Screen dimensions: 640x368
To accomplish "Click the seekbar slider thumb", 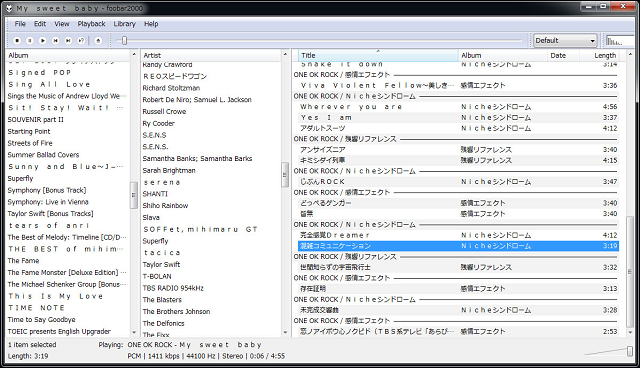I will point(124,40).
